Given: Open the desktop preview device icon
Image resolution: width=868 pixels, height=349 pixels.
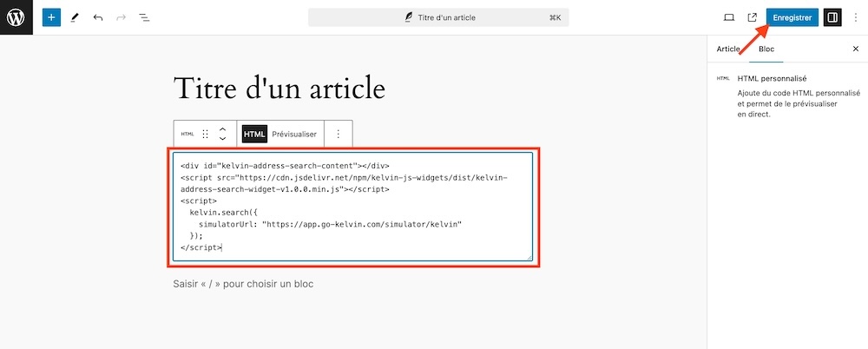Looking at the screenshot, I should (729, 17).
